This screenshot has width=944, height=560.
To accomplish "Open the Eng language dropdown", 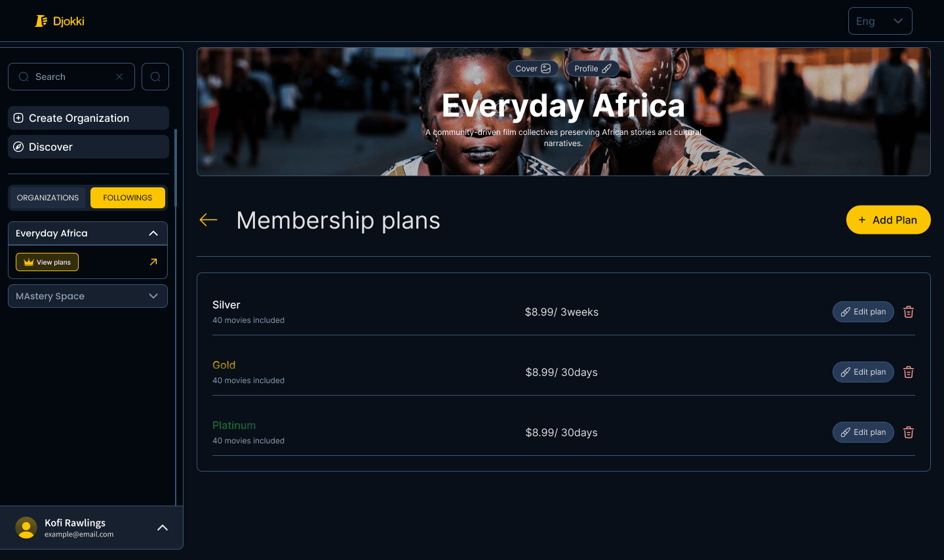I will [880, 20].
